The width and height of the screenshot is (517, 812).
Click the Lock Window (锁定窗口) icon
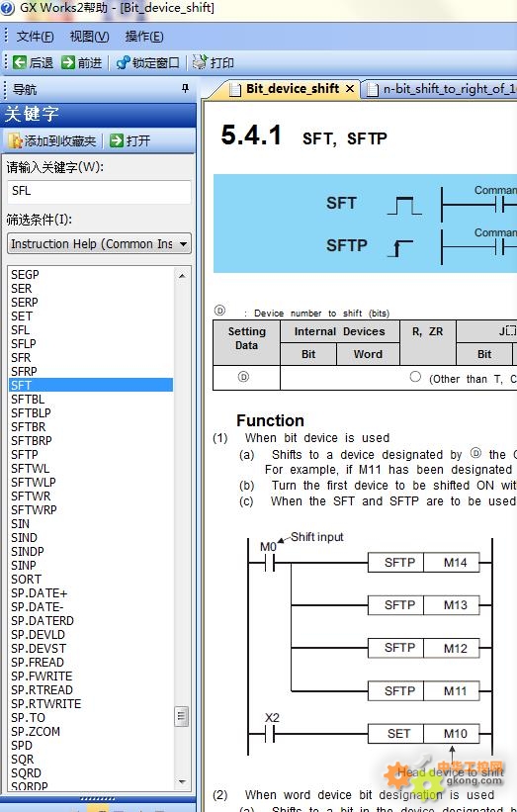pyautogui.click(x=124, y=62)
